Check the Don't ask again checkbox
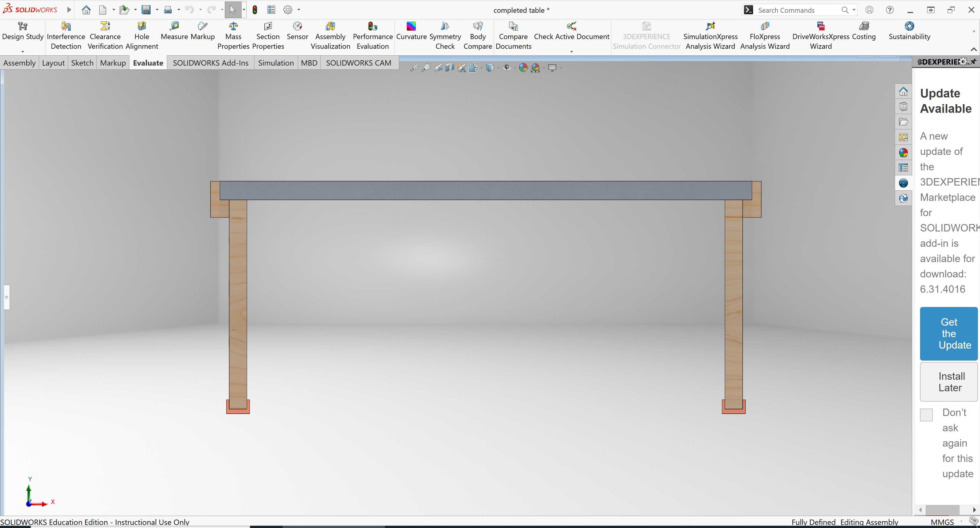Viewport: 980px width, 528px height. click(926, 415)
